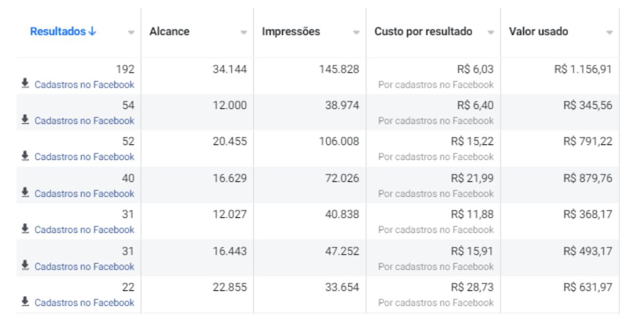Open the Impressões column dropdown arrow

356,33
